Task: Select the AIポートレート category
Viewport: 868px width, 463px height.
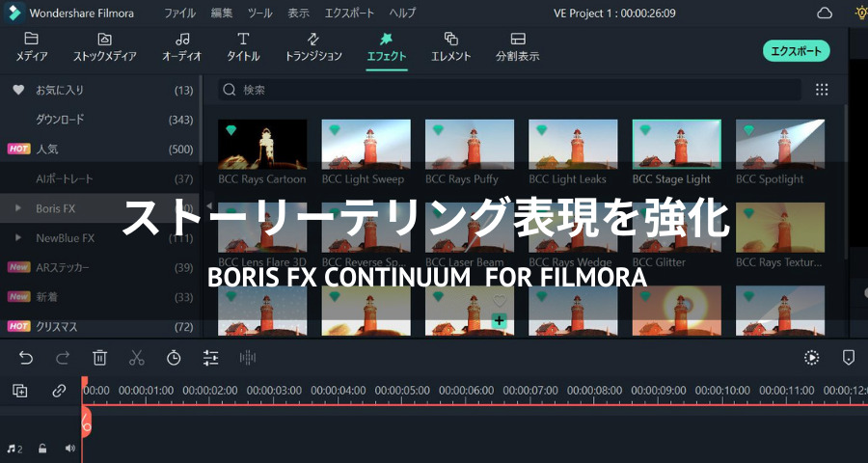Action: coord(99,178)
